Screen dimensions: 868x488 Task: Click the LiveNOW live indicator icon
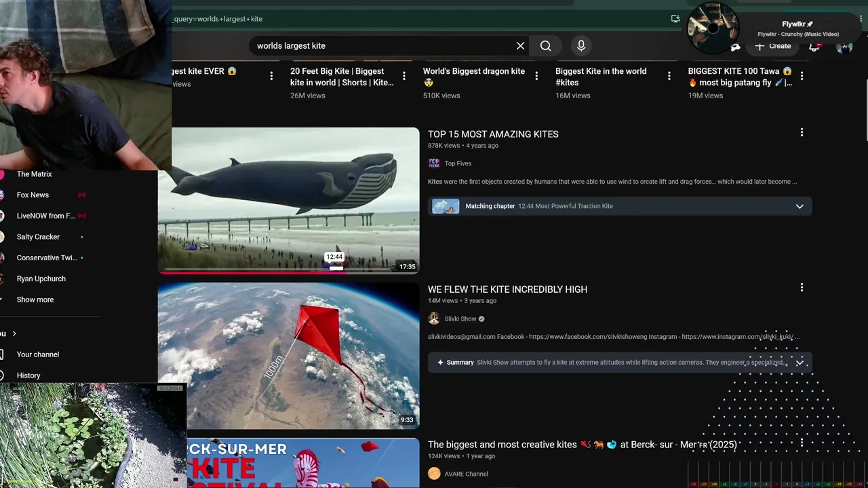pos(82,216)
